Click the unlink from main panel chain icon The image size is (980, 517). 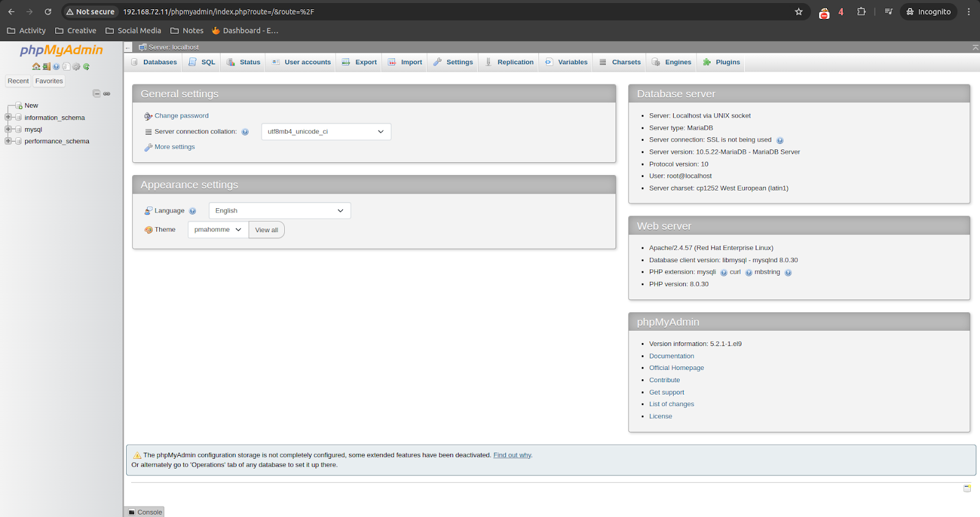click(107, 94)
